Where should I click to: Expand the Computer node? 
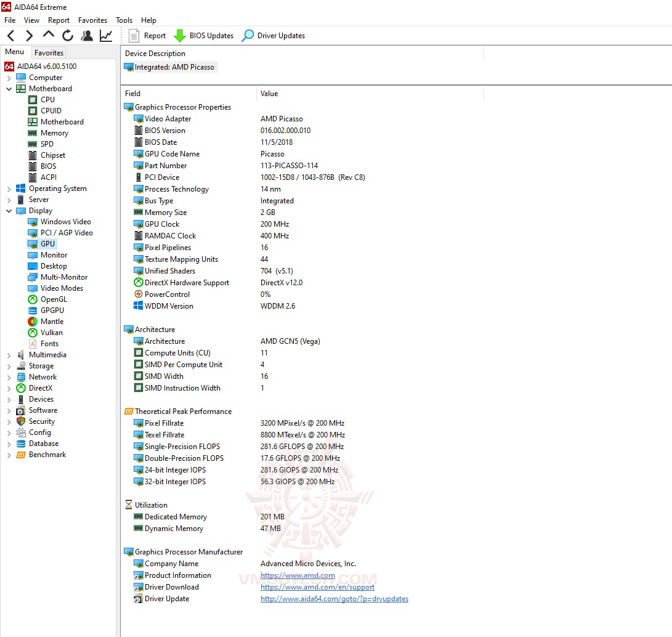pos(9,78)
